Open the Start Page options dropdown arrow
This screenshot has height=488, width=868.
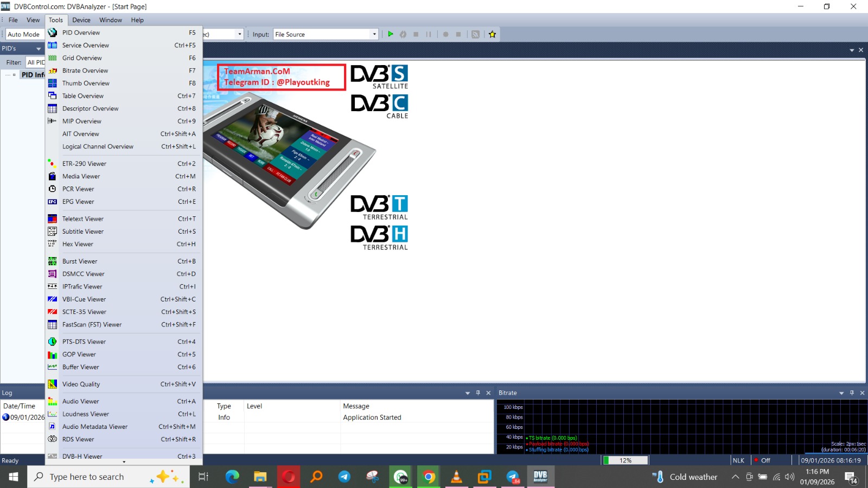[852, 50]
